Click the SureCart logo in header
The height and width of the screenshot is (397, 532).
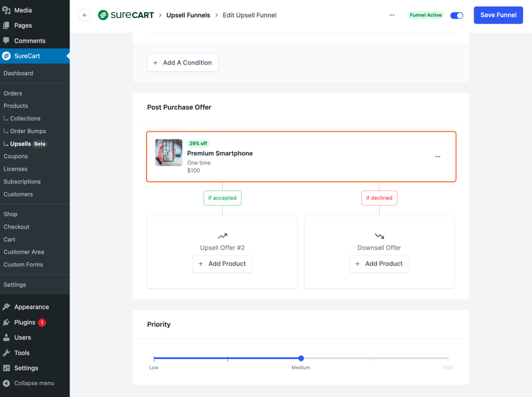click(126, 15)
